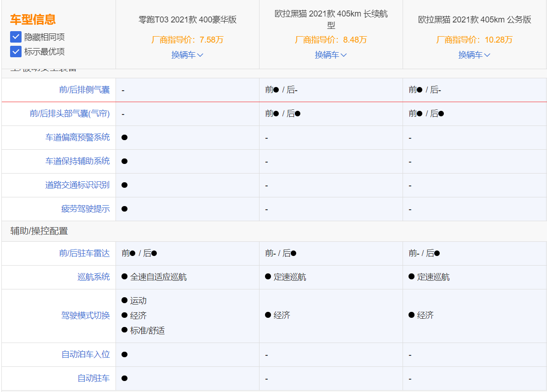Open the 道路交通标识识别 spec link
Viewport: 547px width, 392px height.
[77, 185]
